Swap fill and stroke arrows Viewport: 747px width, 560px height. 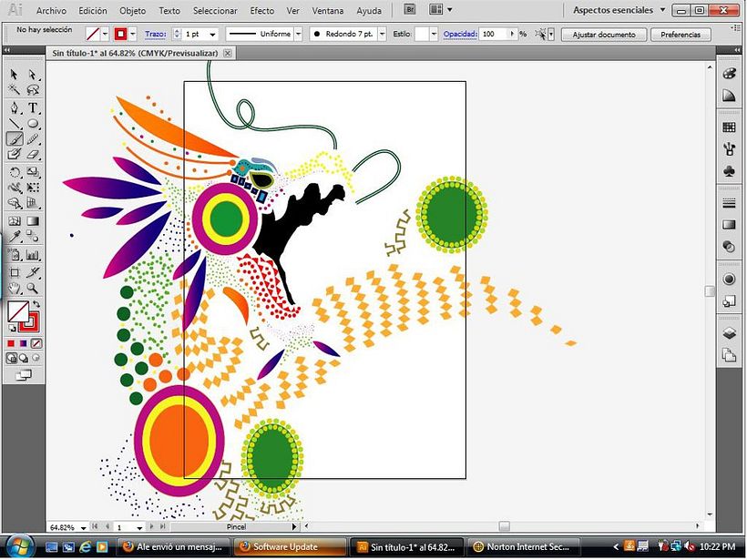(36, 304)
